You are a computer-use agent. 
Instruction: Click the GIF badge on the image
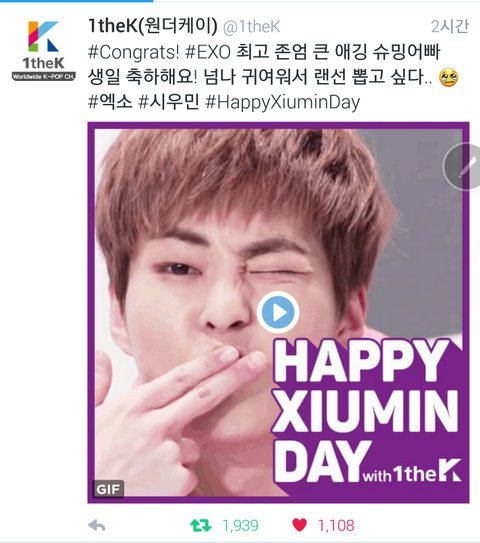click(x=108, y=489)
